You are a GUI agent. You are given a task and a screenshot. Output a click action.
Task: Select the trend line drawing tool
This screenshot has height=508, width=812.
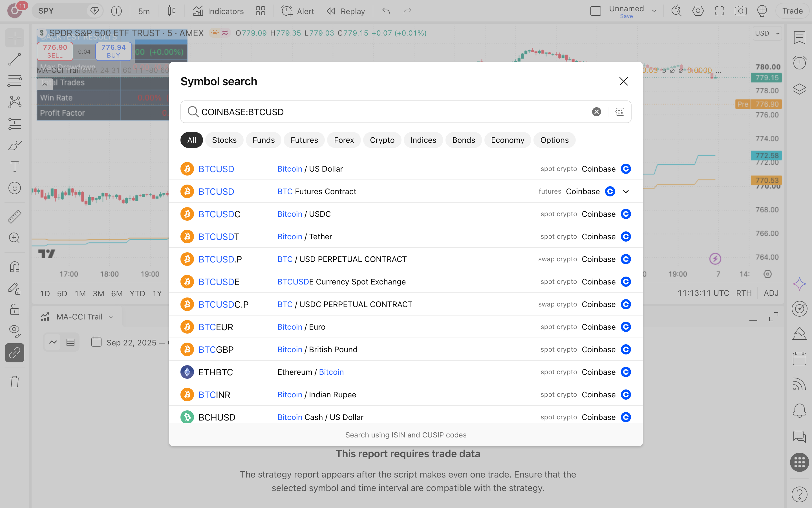(x=15, y=60)
